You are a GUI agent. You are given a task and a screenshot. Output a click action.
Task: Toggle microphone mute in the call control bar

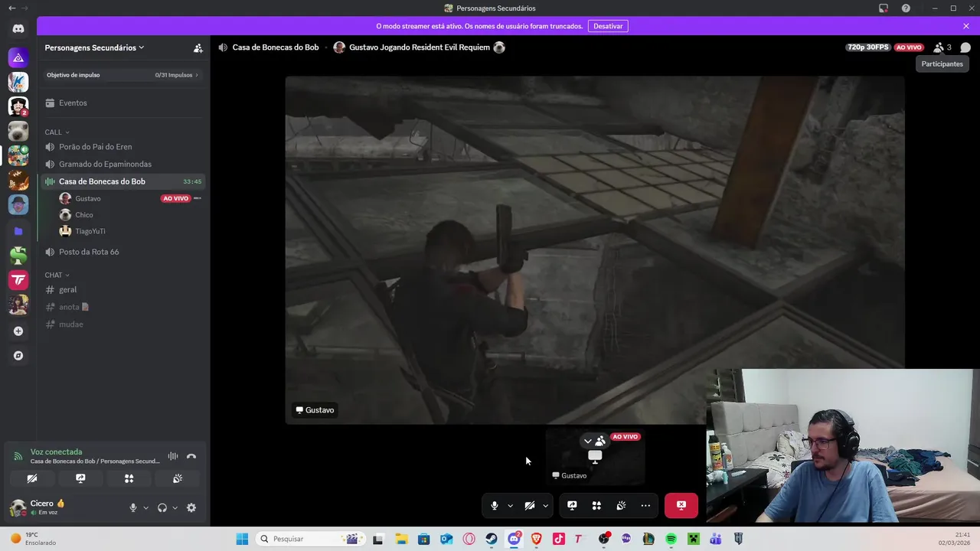(495, 505)
